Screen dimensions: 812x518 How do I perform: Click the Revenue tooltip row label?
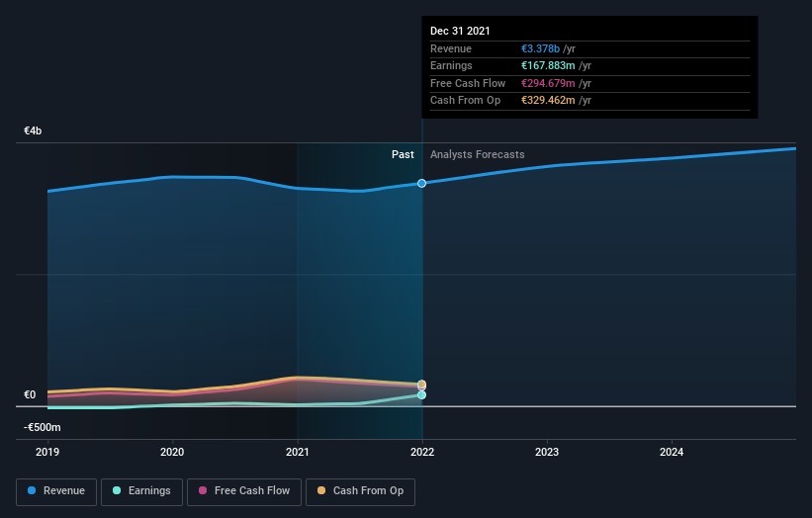coord(451,48)
